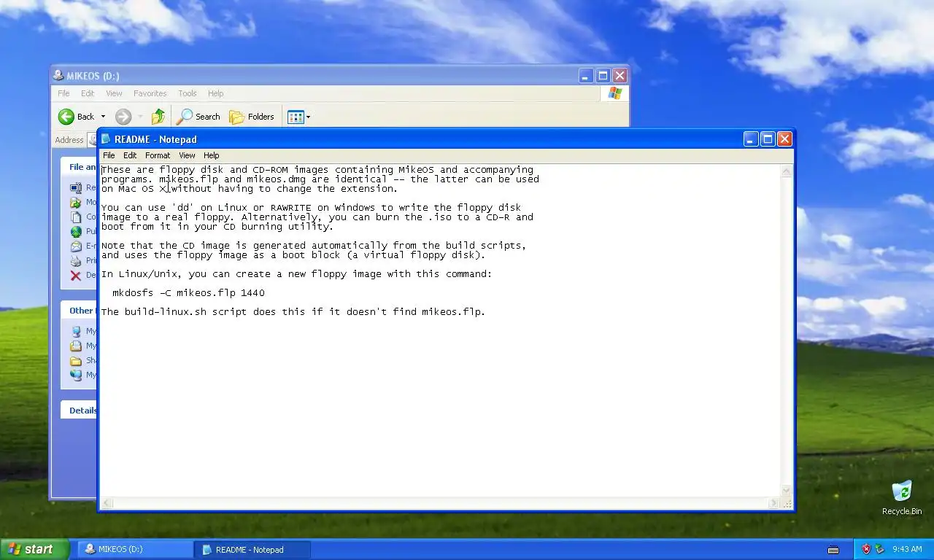This screenshot has height=560, width=934.
Task: Open the Back button history dropdown arrow
Action: pos(103,117)
